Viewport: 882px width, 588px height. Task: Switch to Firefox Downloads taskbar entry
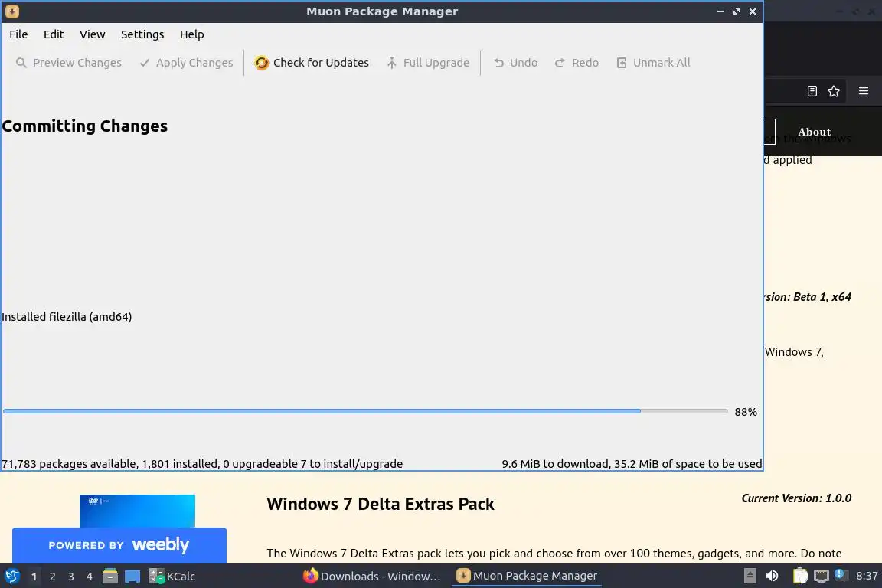pyautogui.click(x=372, y=577)
